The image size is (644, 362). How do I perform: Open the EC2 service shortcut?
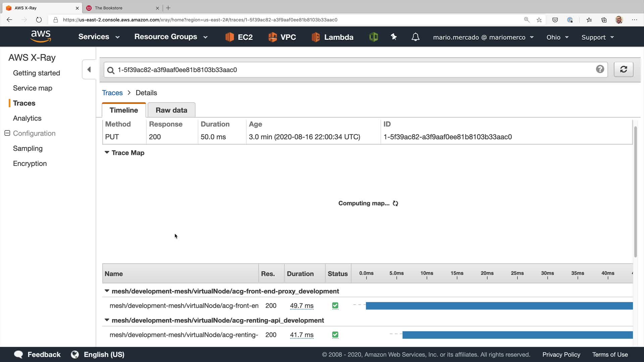point(239,37)
